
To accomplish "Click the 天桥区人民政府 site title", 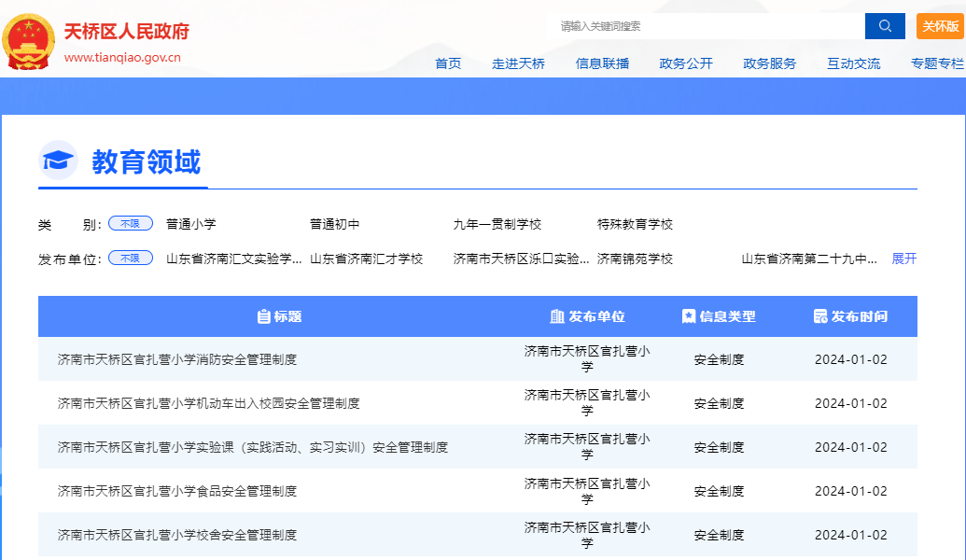I will (126, 32).
